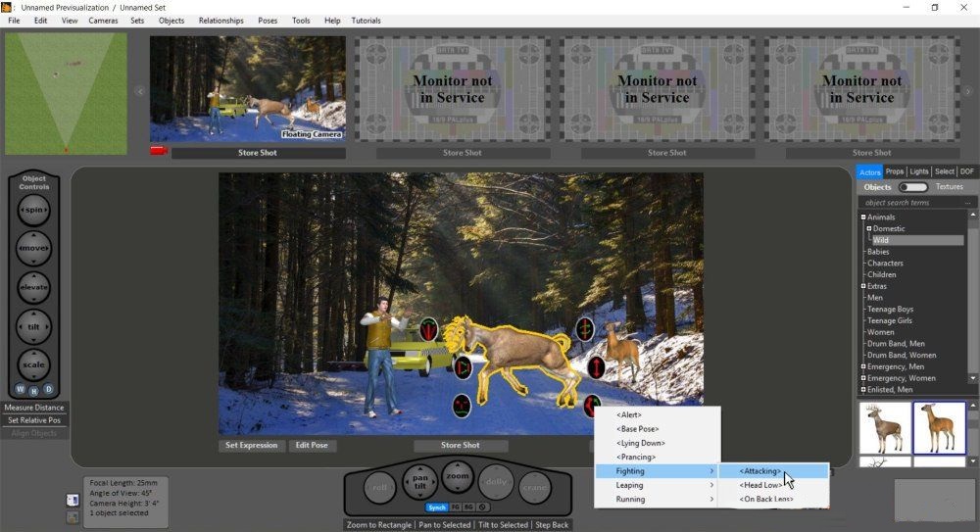Click the view mode icon beside camera info

73,500
